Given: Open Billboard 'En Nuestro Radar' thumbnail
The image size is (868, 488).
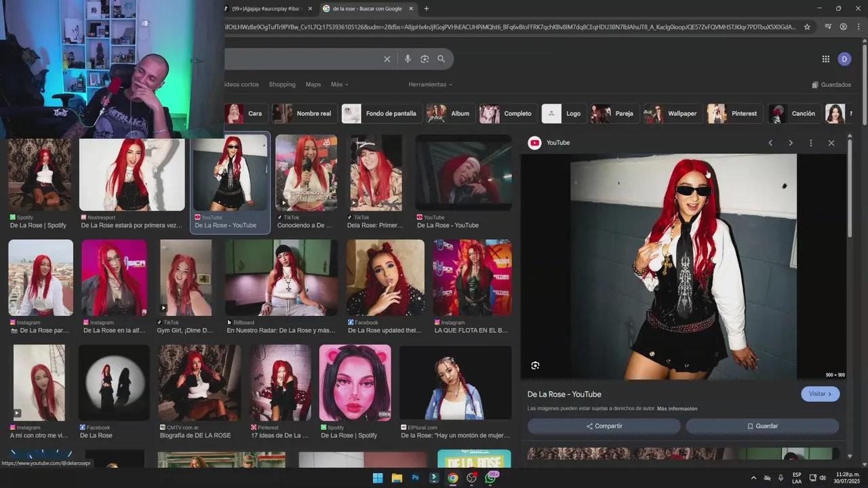Looking at the screenshot, I should click(281, 277).
